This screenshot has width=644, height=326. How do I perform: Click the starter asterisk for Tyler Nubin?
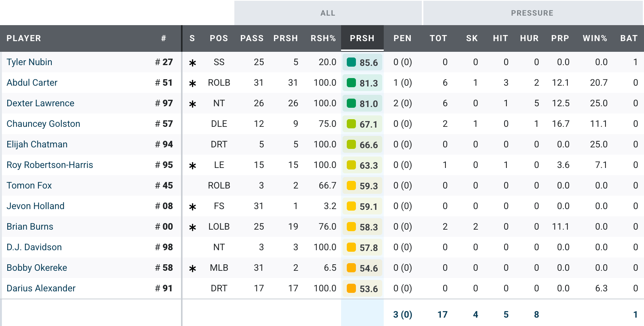click(192, 63)
